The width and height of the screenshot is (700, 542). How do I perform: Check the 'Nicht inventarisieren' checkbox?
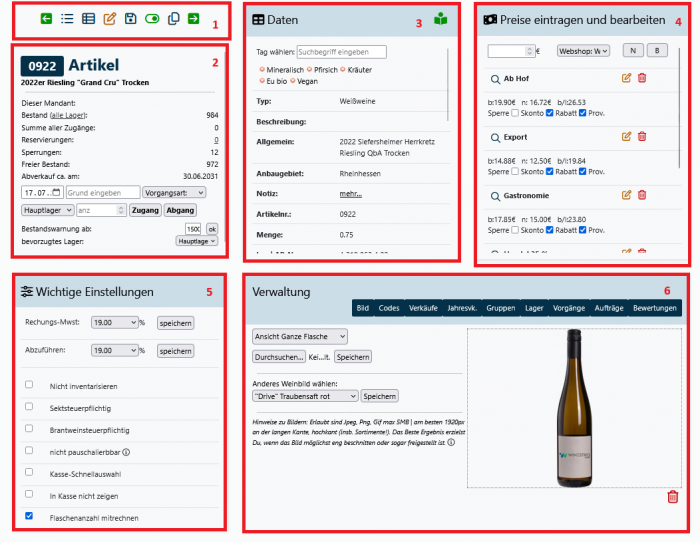(29, 385)
